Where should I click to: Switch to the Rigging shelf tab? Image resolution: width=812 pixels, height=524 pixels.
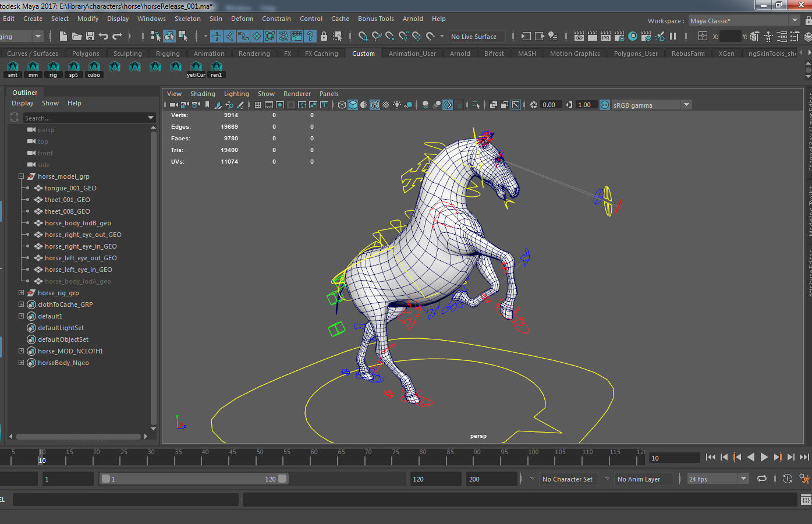click(x=168, y=54)
